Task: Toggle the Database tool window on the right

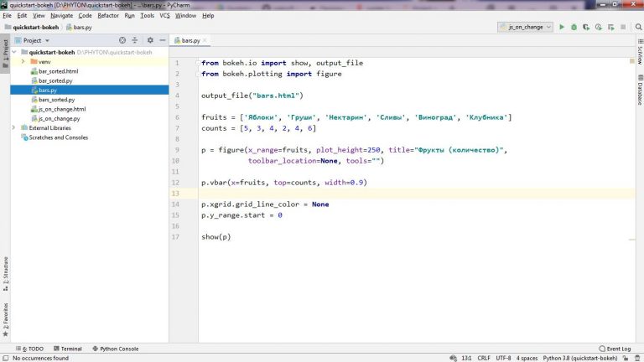Action: (639, 92)
